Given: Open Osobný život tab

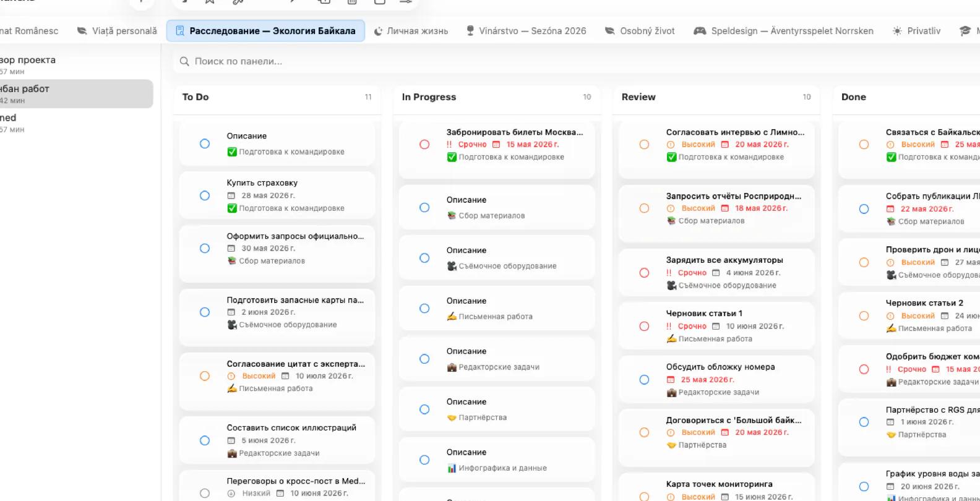Looking at the screenshot, I should click(x=640, y=31).
